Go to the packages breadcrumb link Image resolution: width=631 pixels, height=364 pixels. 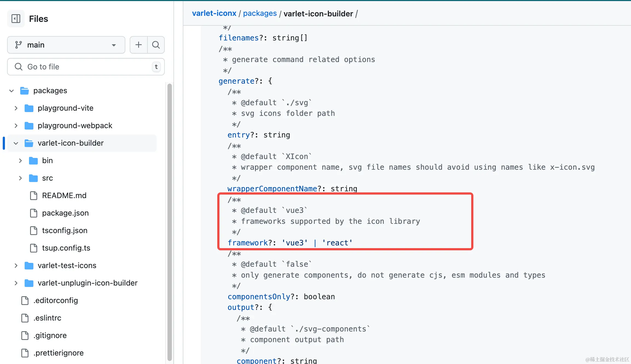[x=260, y=13]
